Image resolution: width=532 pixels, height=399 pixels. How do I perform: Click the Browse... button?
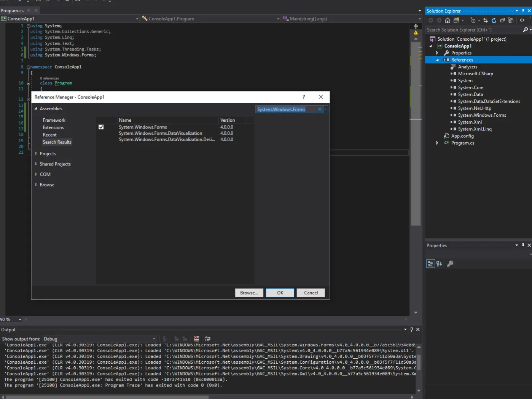coord(249,293)
